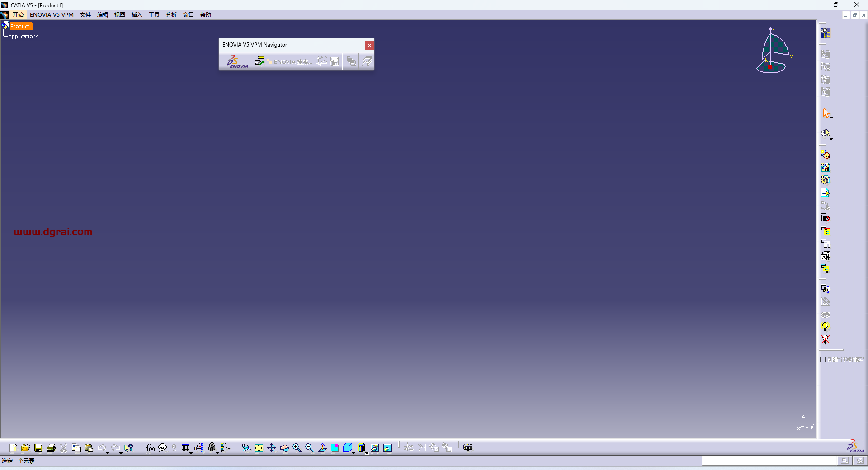Save with the floppy disk icon
This screenshot has width=868, height=470.
click(x=38, y=448)
